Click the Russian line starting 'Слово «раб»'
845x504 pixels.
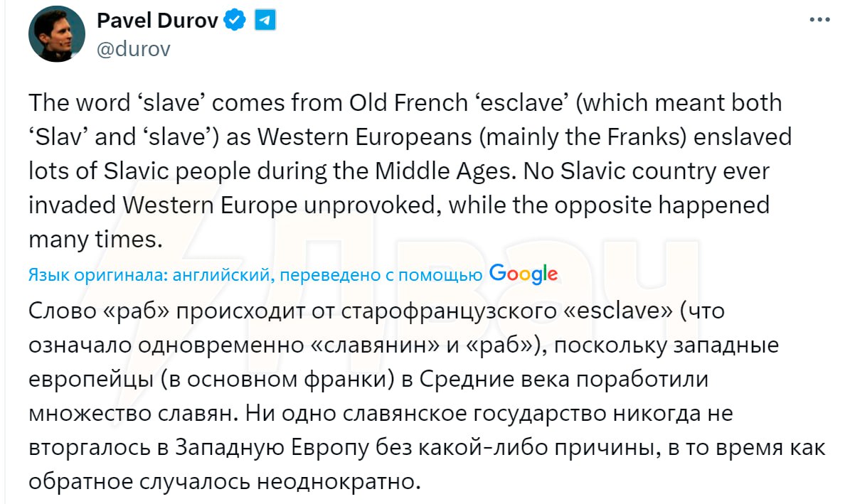(x=376, y=311)
